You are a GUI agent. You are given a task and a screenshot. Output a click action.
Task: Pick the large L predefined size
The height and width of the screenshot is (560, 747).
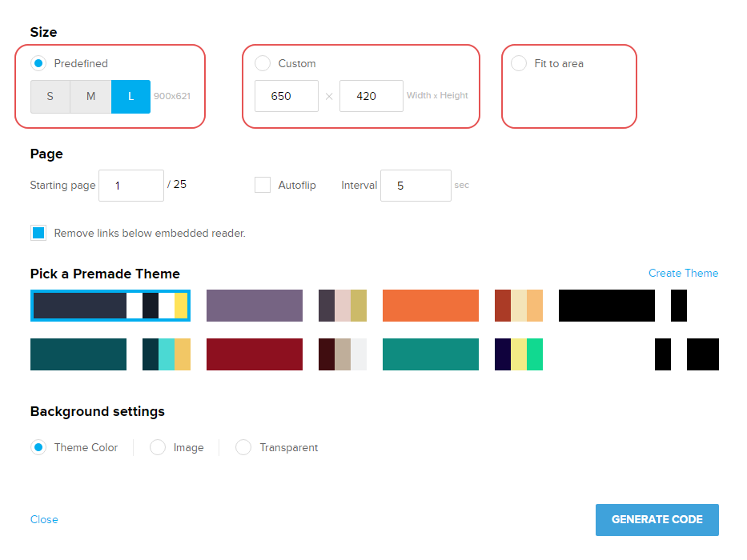click(x=131, y=97)
